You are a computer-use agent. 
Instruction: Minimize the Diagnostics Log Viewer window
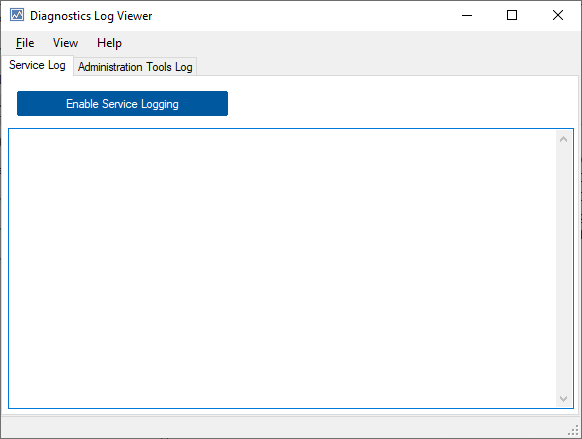click(x=467, y=15)
